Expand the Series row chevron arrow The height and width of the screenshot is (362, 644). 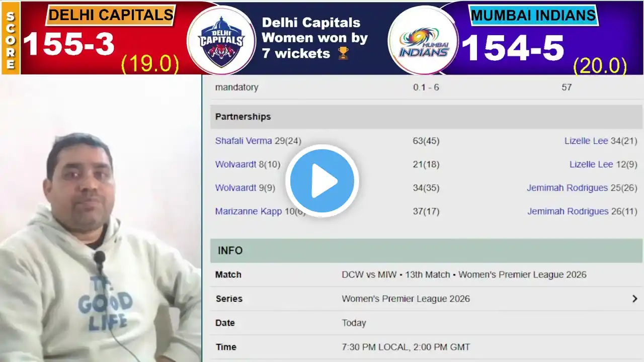point(634,299)
